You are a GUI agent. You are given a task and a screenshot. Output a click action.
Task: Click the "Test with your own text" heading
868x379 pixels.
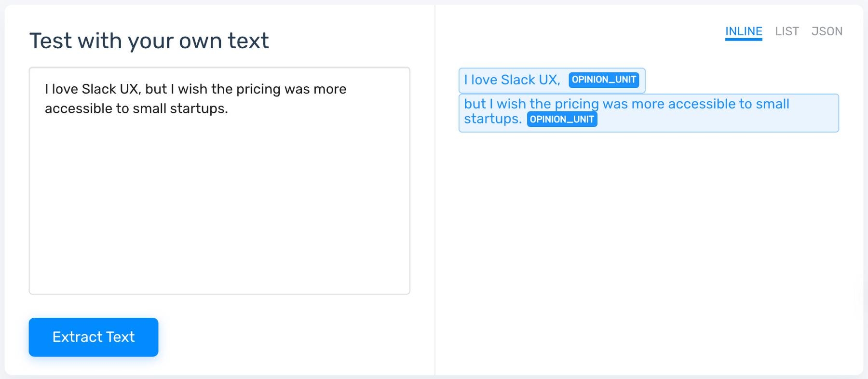149,41
